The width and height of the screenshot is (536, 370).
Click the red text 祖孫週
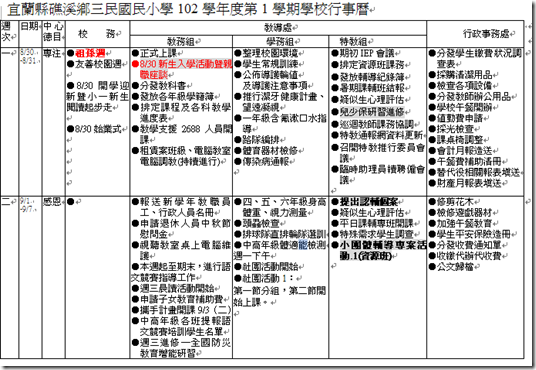(90, 53)
